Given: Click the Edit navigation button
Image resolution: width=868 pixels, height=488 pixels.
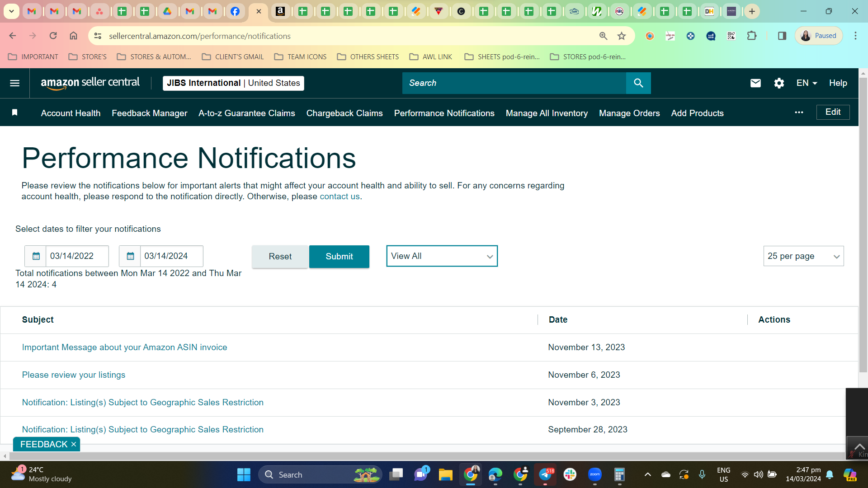Looking at the screenshot, I should point(833,112).
